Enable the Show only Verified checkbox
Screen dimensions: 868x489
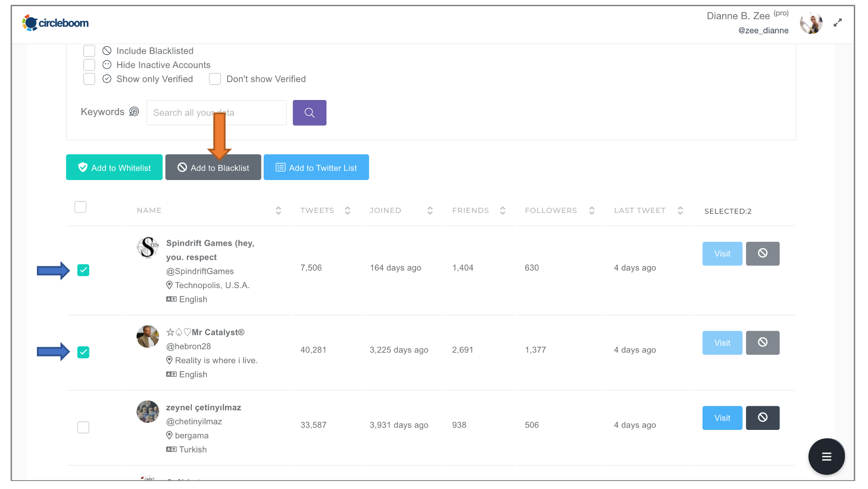pos(89,79)
